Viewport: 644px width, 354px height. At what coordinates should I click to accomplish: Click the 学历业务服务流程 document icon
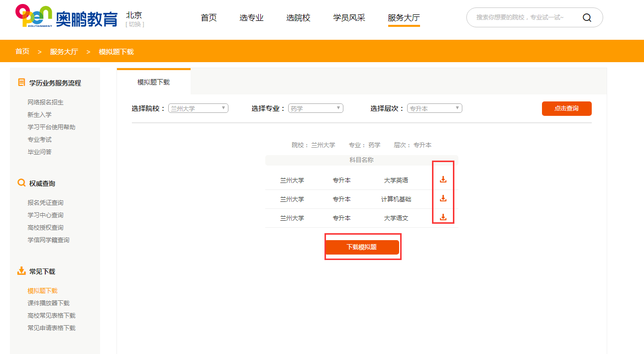click(x=20, y=83)
